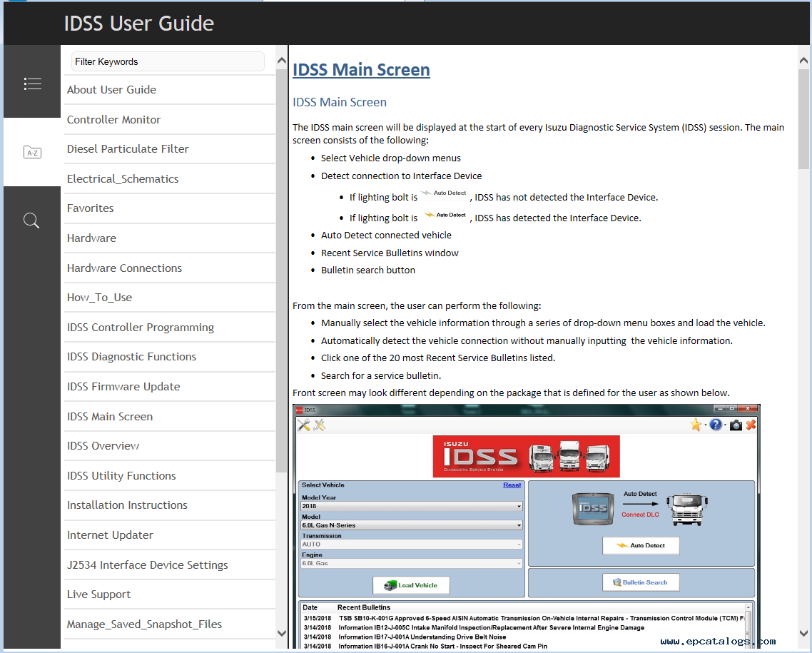
Task: Open the Model 6.0L Gas N-Series dropdown
Action: [412, 525]
